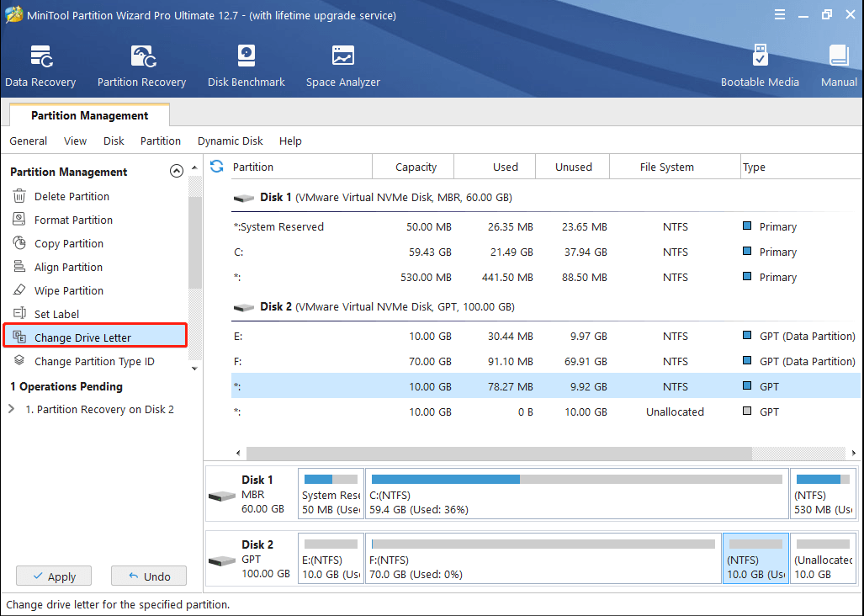864x616 pixels.
Task: Start the Disk Benchmark tool
Action: (x=246, y=63)
